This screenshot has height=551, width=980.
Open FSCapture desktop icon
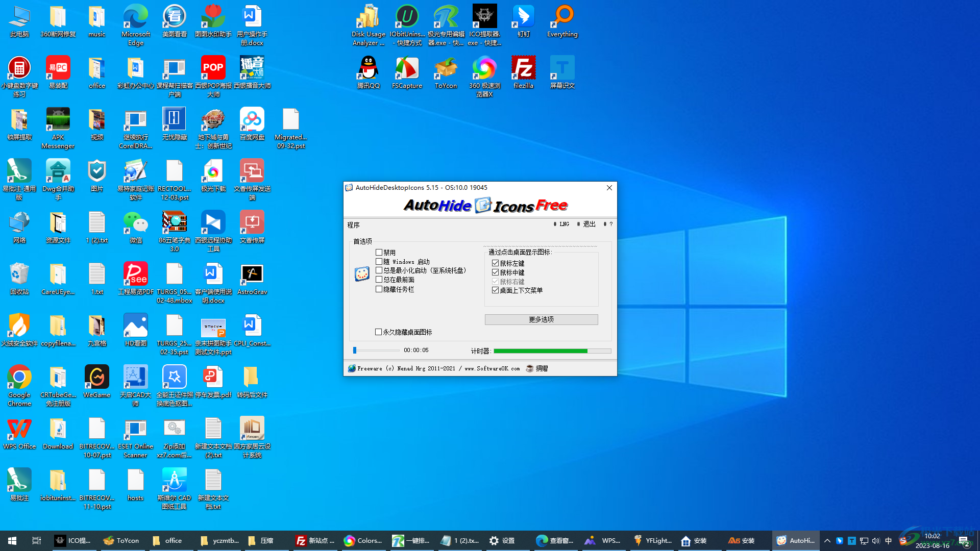(x=407, y=72)
